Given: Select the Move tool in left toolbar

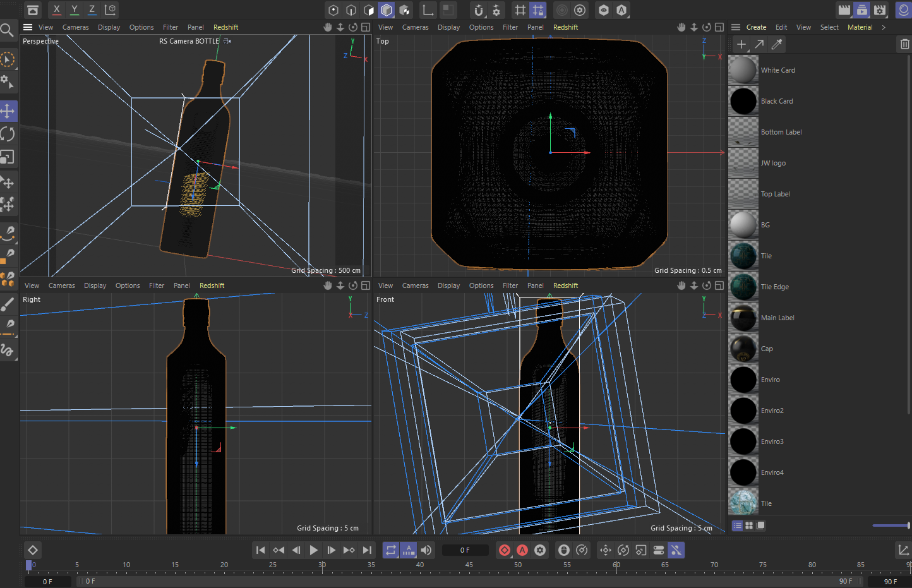Looking at the screenshot, I should (8, 111).
